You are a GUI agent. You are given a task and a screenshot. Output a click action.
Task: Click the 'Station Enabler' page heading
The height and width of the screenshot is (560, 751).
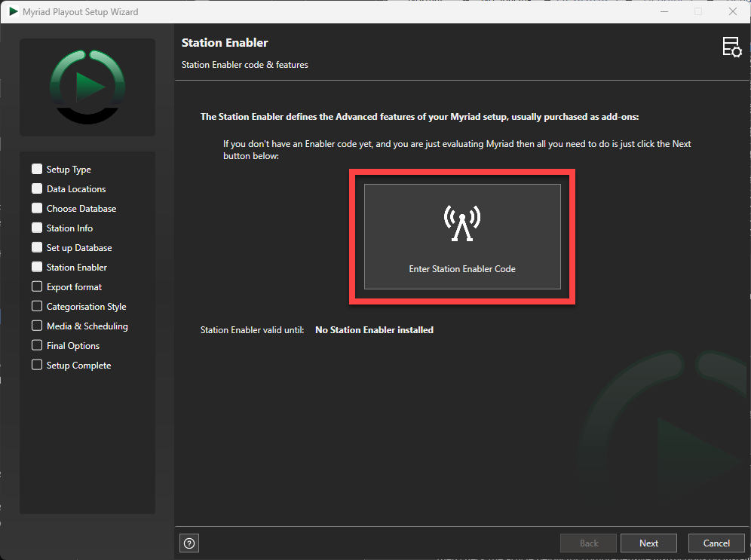225,43
